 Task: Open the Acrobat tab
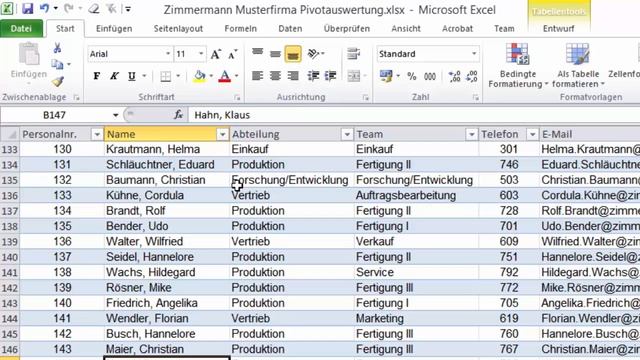click(457, 29)
